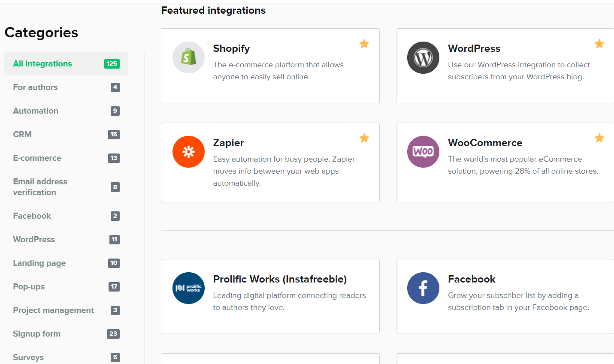614x364 pixels.
Task: Click the WordPress round logo icon
Action: coord(423,57)
